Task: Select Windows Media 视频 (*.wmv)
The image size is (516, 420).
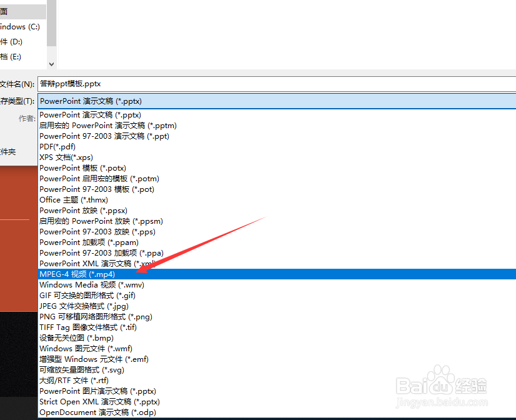Action: [277, 285]
